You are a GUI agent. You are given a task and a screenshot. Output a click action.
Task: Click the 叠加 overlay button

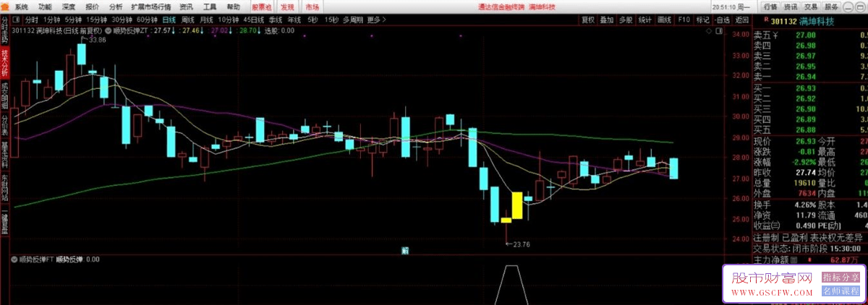[607, 20]
